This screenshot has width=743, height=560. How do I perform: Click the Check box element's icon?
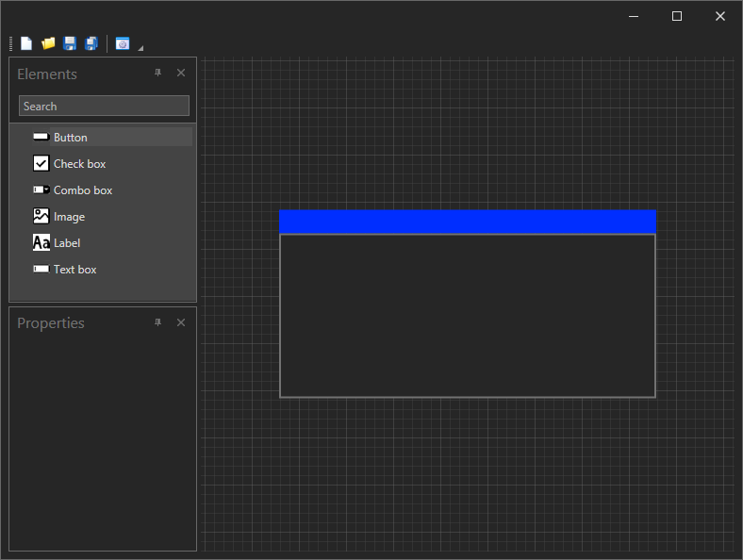pos(41,163)
